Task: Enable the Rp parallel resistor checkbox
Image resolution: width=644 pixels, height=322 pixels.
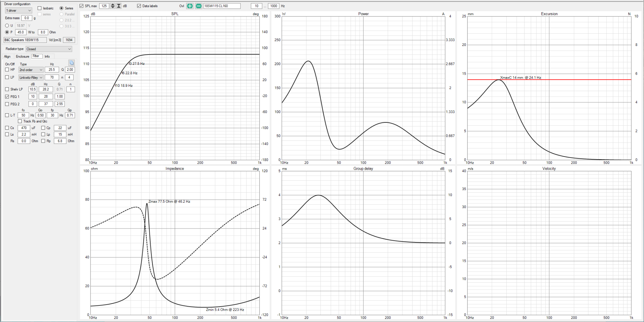Action: tap(43, 141)
